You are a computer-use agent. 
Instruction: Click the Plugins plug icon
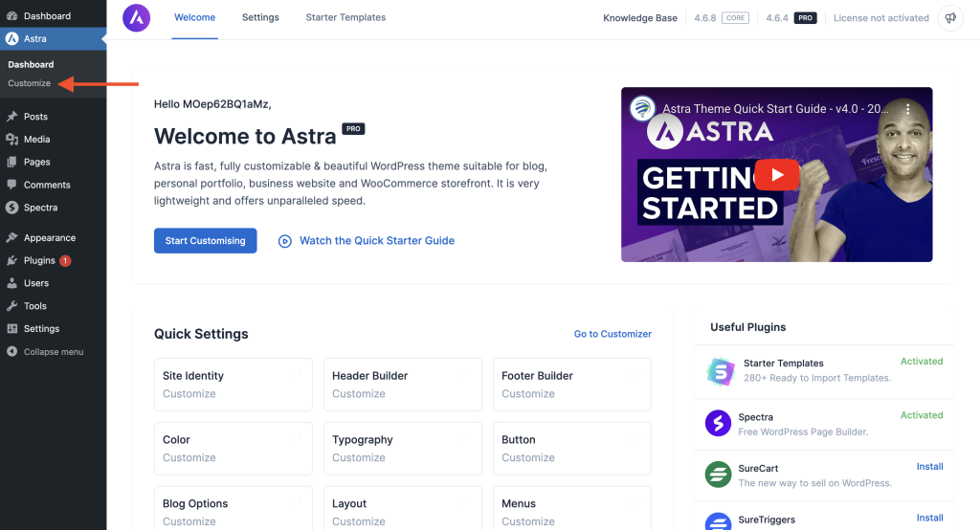[x=11, y=260]
